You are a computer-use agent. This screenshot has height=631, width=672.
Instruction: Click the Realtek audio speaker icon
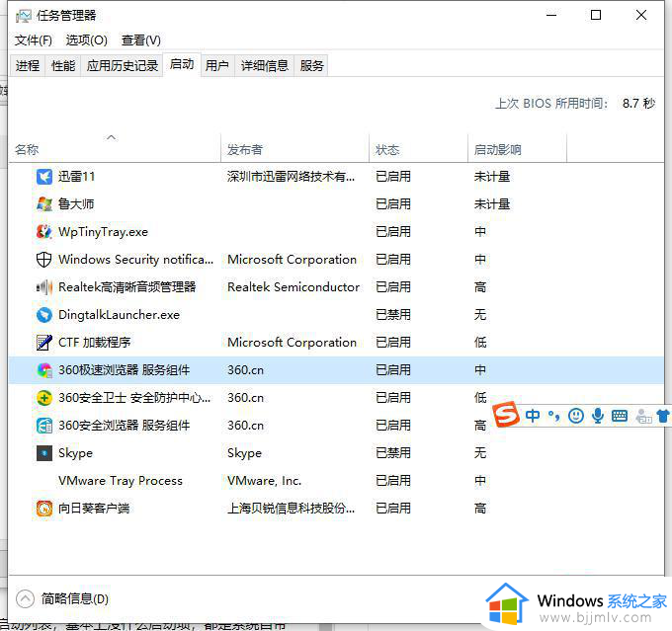tap(44, 287)
